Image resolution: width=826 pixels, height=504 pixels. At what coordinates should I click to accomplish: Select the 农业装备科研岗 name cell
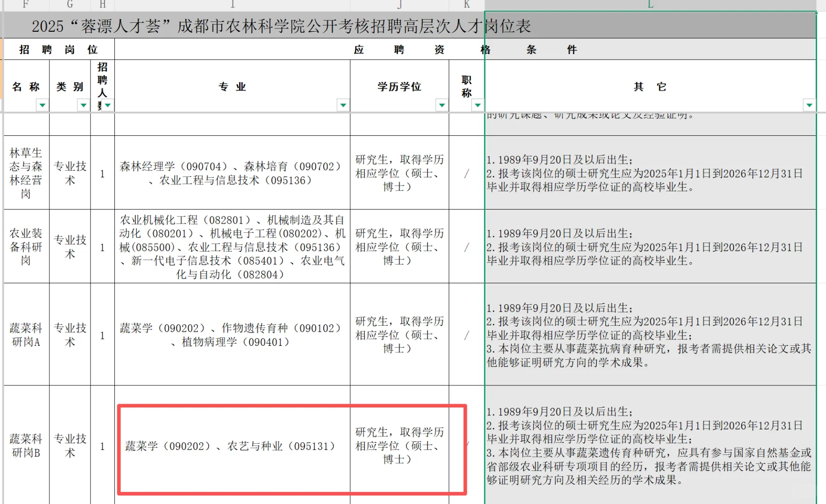pyautogui.click(x=26, y=246)
